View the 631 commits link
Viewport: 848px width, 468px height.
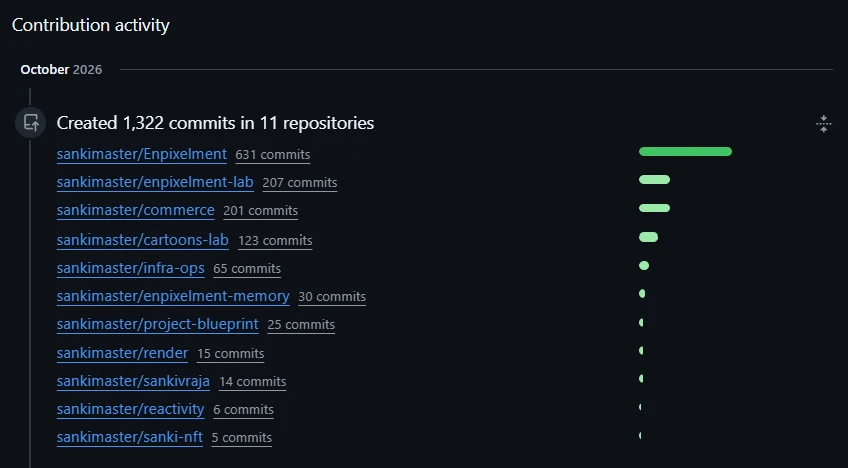click(x=273, y=155)
